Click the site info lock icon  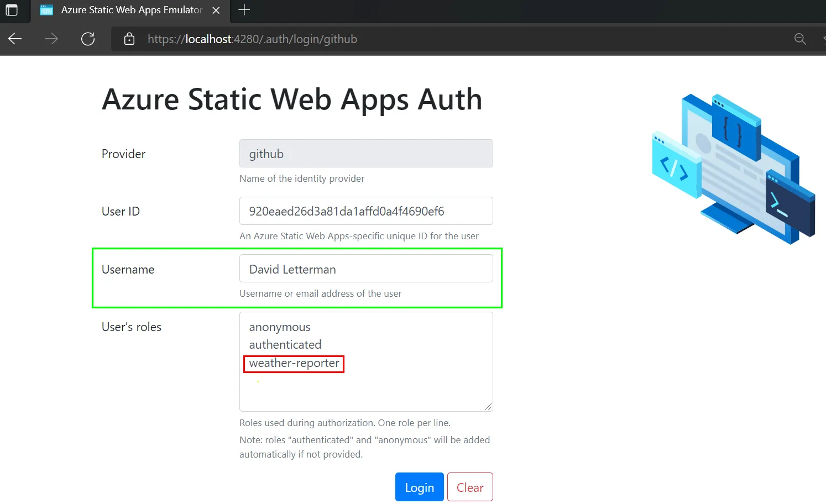point(129,39)
